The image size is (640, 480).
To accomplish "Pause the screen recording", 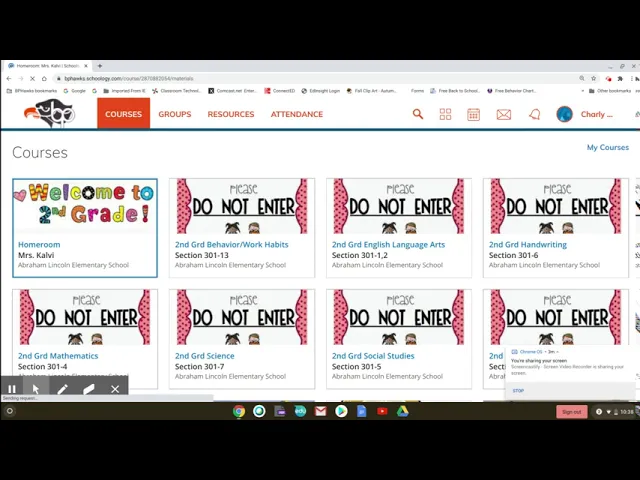I will (x=12, y=389).
